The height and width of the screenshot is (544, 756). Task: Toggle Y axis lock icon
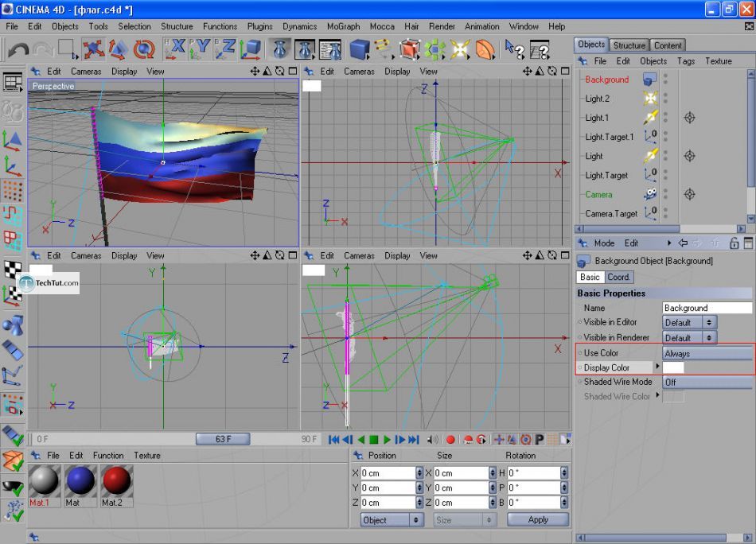coord(200,49)
